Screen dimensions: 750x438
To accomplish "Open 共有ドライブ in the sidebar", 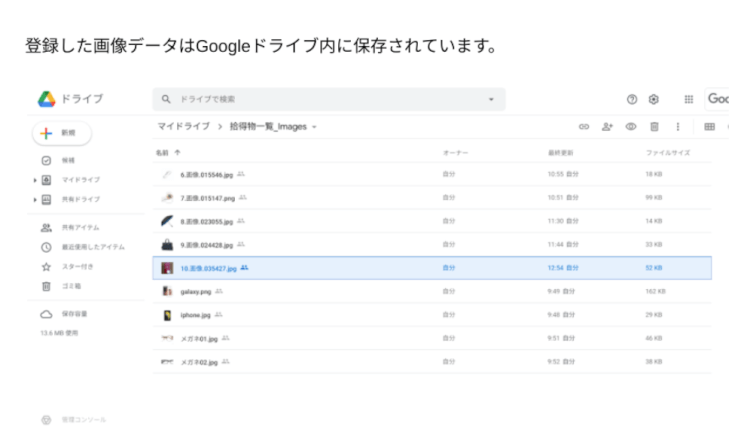I will [x=80, y=199].
